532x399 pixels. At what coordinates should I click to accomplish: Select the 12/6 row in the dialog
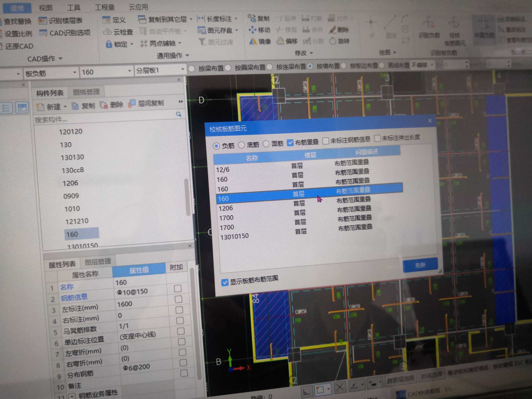pyautogui.click(x=308, y=166)
